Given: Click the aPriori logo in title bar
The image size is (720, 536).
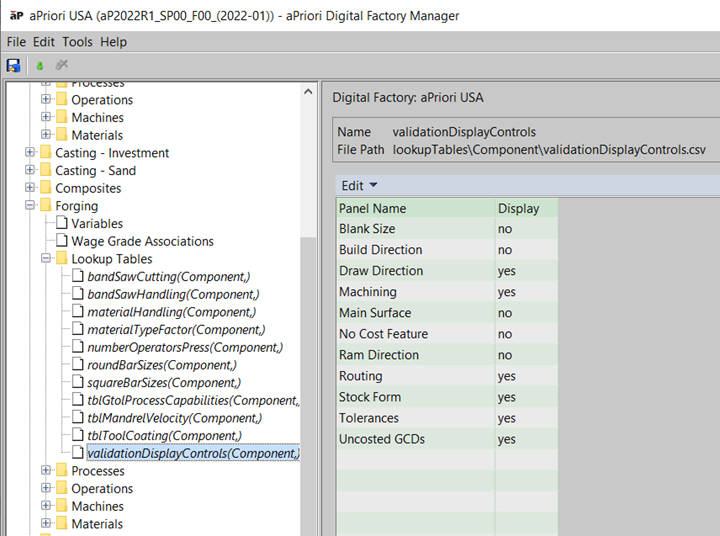Looking at the screenshot, I should (17, 16).
